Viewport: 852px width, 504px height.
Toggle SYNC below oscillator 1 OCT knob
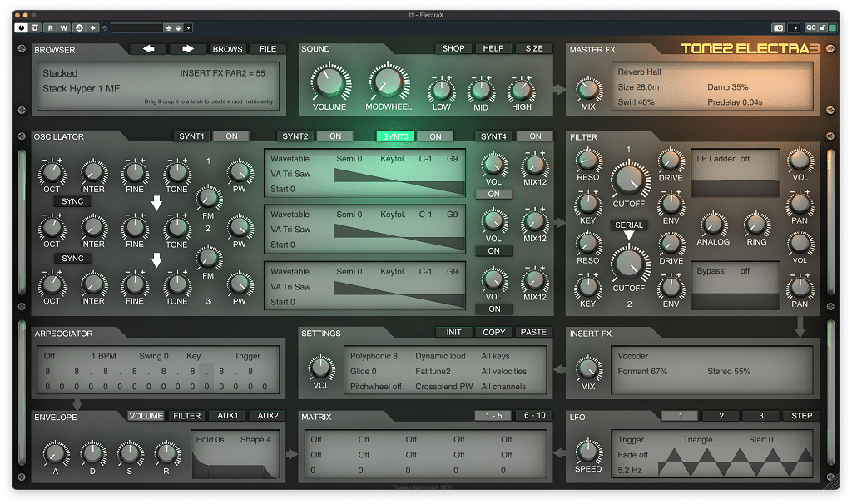pos(72,201)
